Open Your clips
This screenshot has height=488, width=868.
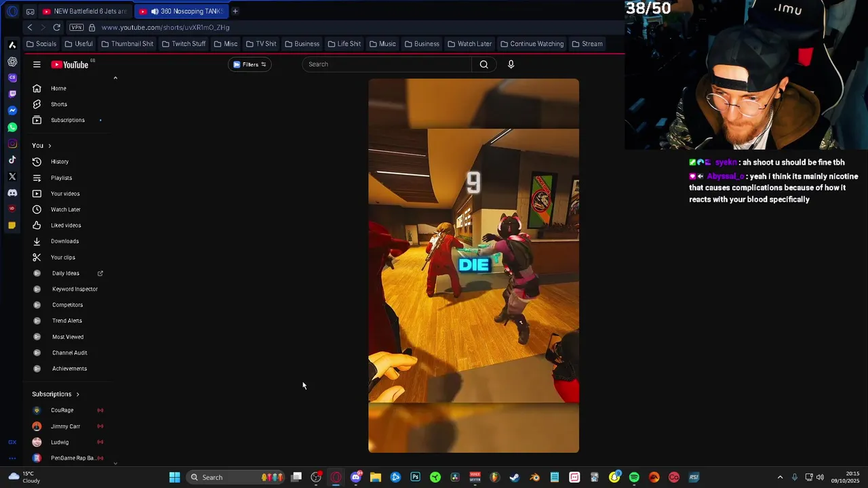(x=62, y=258)
